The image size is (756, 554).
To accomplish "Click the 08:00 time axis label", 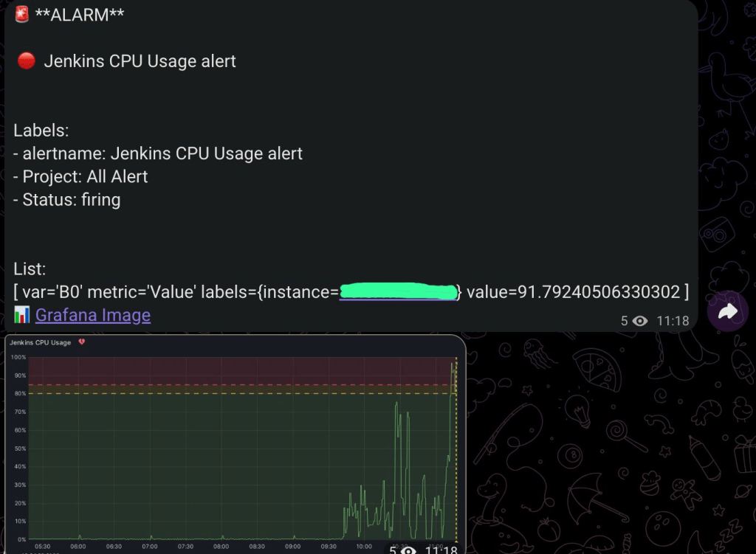I will (221, 547).
